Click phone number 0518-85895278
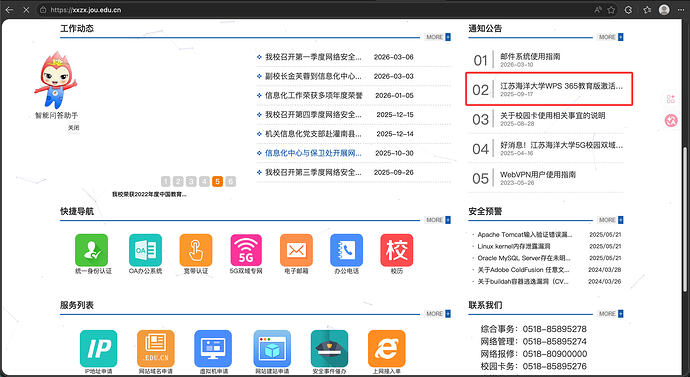Image resolution: width=690 pixels, height=377 pixels. pos(554,329)
